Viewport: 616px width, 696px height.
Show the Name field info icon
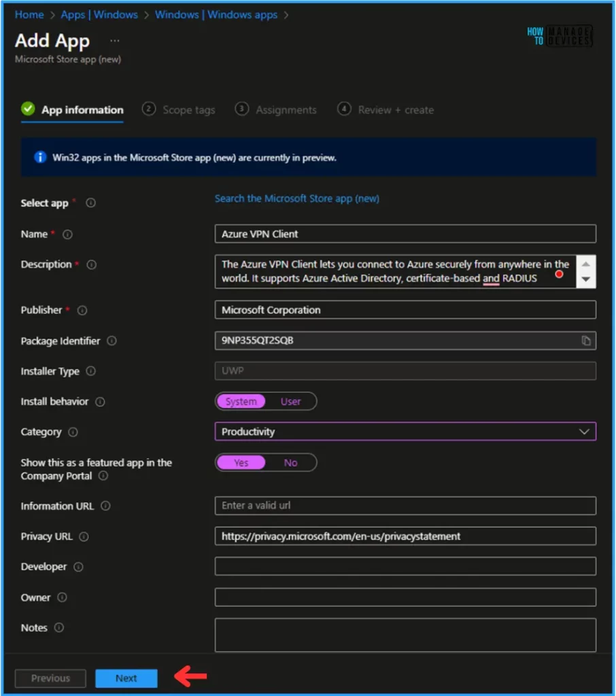point(67,234)
